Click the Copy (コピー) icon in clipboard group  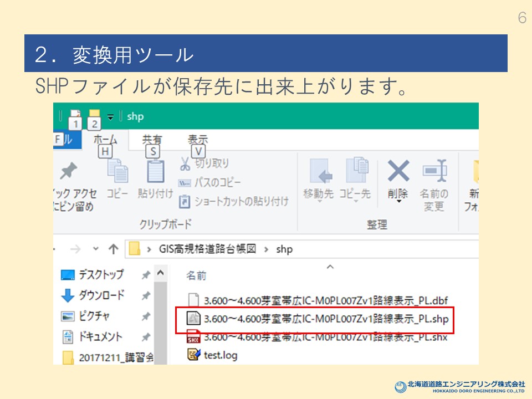pos(117,172)
